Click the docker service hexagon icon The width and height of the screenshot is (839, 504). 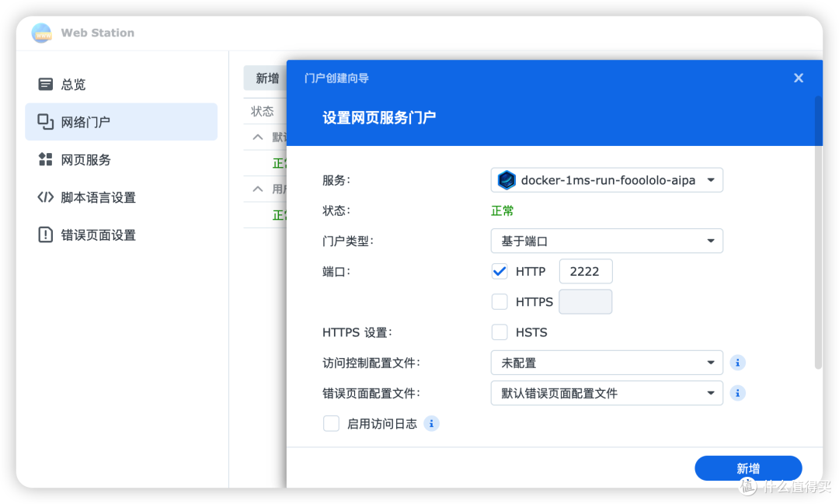[507, 180]
